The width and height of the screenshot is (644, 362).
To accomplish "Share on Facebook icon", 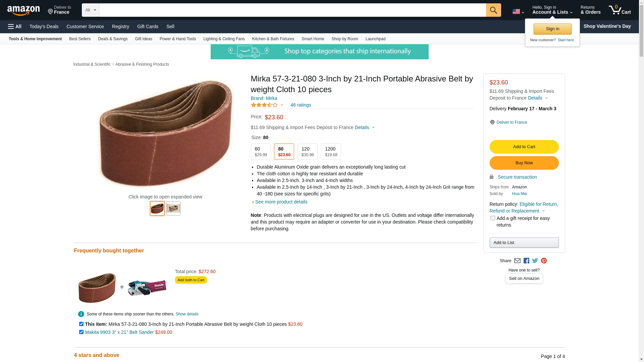I will coord(526,261).
